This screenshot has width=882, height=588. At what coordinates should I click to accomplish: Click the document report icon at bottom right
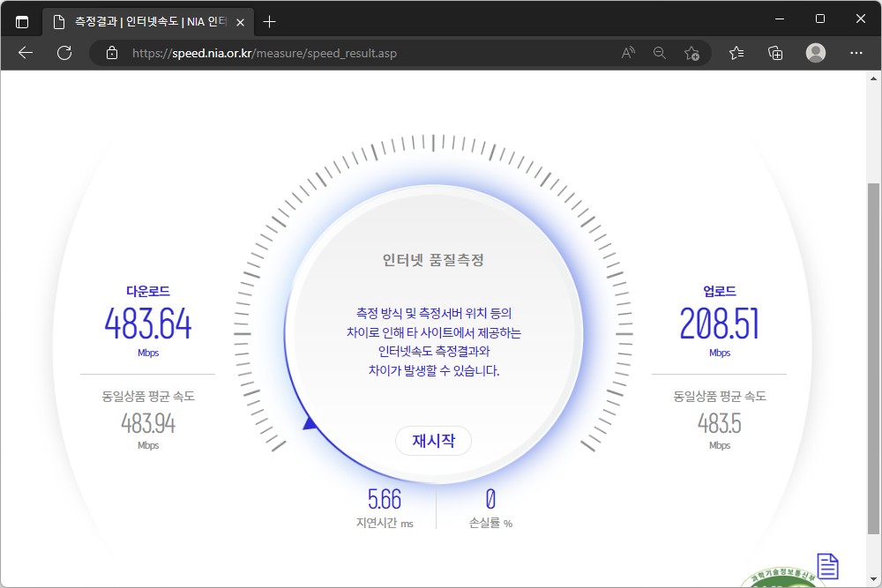tap(827, 566)
